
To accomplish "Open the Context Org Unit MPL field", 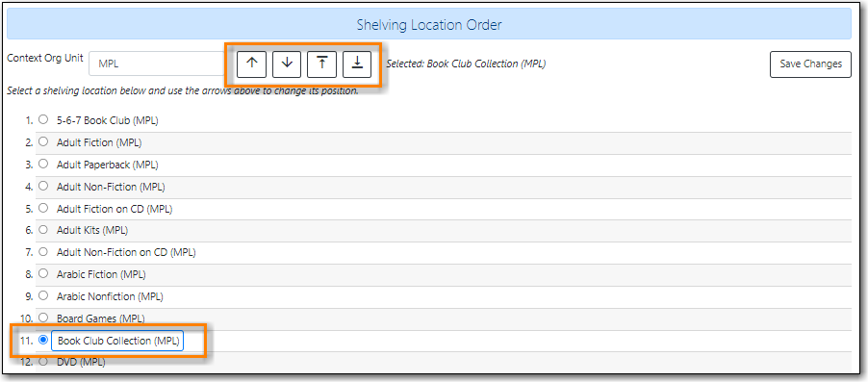I will (x=157, y=64).
